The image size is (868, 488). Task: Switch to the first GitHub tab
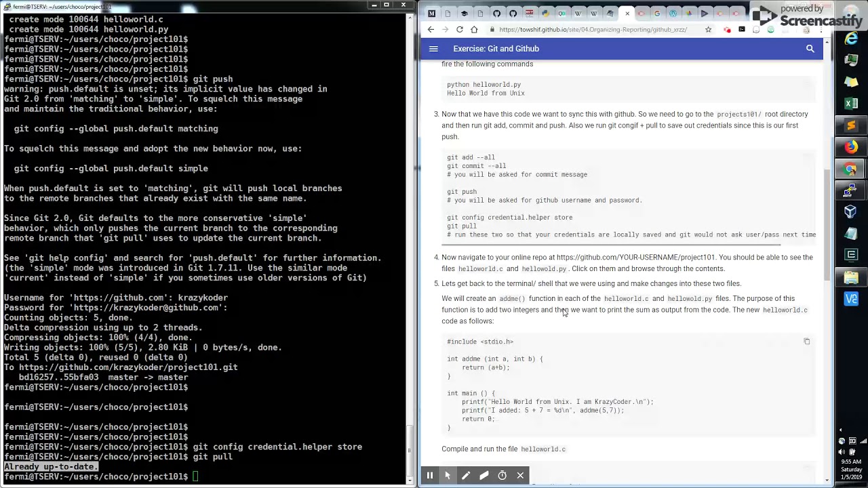(496, 14)
